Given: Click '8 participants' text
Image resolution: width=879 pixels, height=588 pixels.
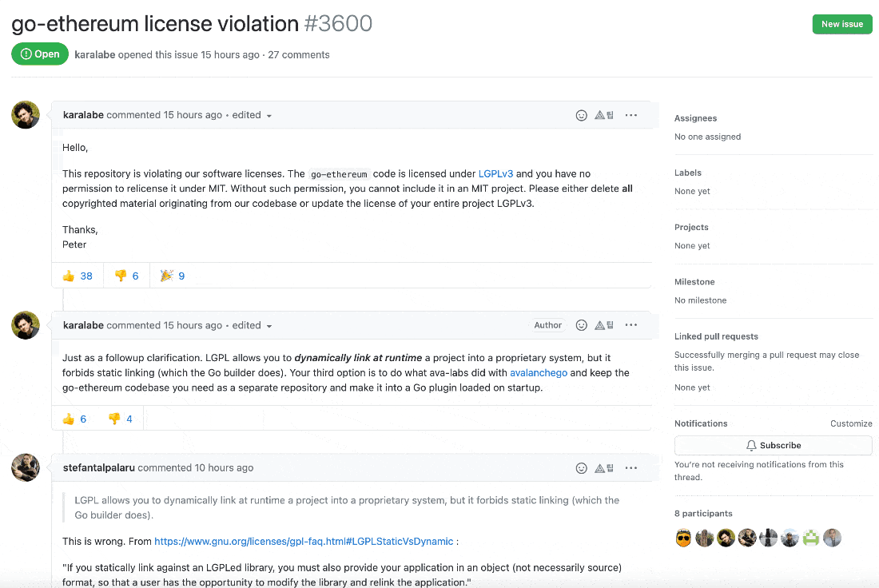Looking at the screenshot, I should coord(703,514).
